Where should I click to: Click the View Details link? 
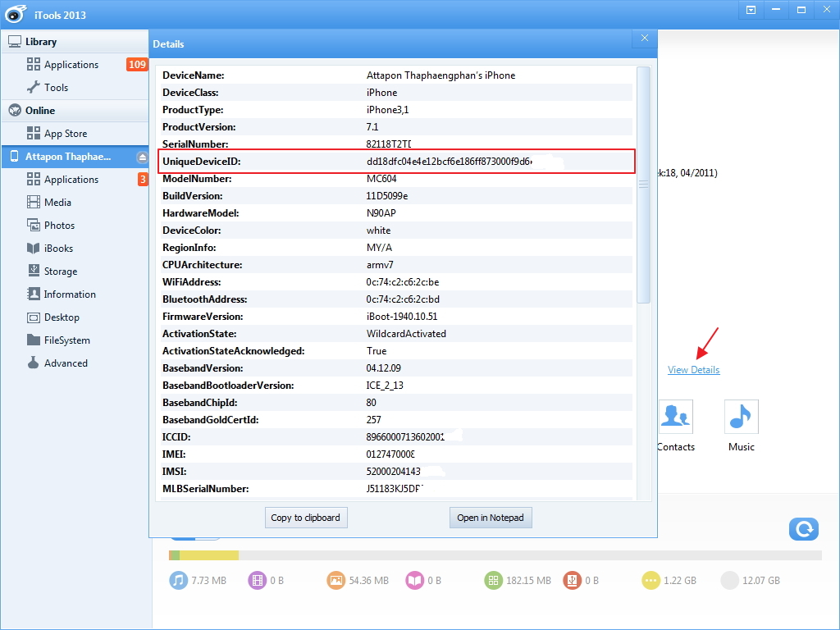[x=694, y=370]
